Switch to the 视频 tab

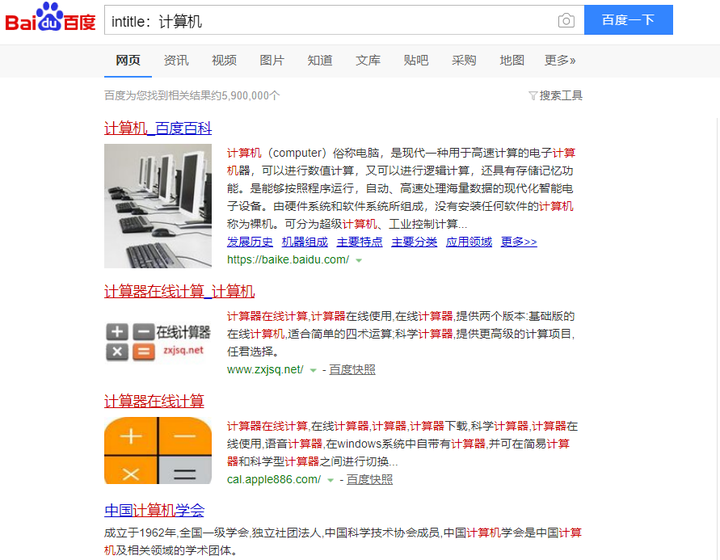pyautogui.click(x=224, y=60)
